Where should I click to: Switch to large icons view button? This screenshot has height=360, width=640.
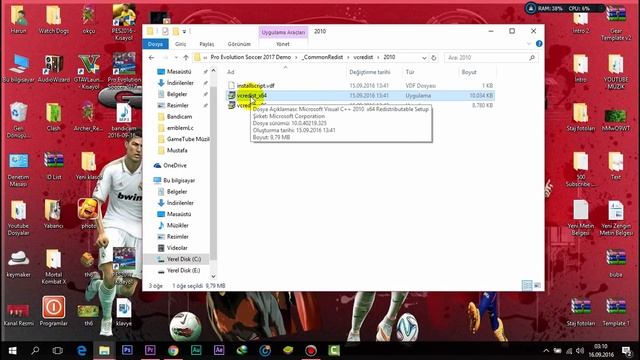(x=537, y=285)
